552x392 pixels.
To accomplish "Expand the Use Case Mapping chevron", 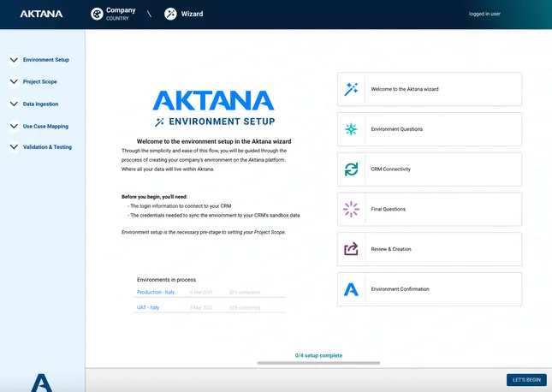I will [x=14, y=126].
